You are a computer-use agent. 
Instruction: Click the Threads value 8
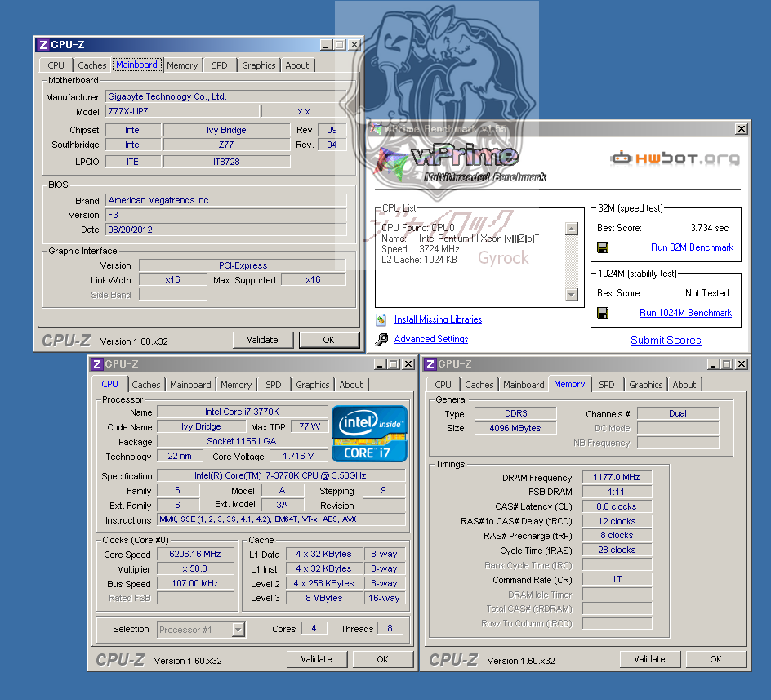click(x=390, y=628)
